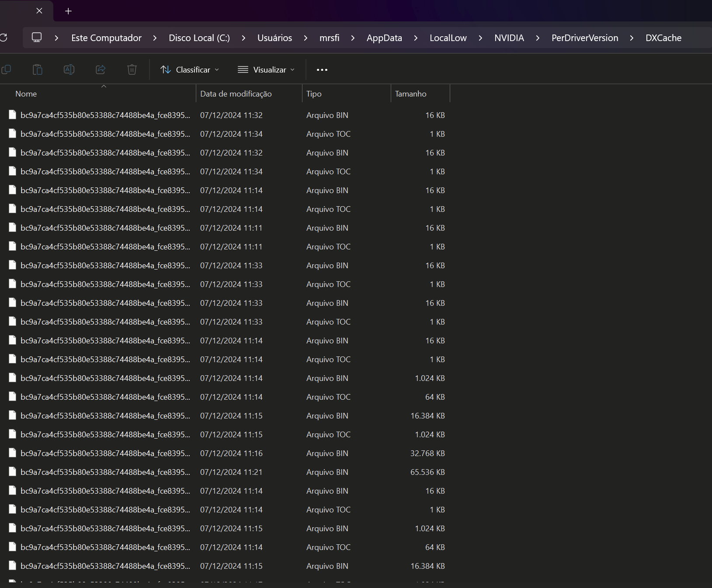Expand chevron after Este Computador
The width and height of the screenshot is (712, 588).
pos(155,38)
